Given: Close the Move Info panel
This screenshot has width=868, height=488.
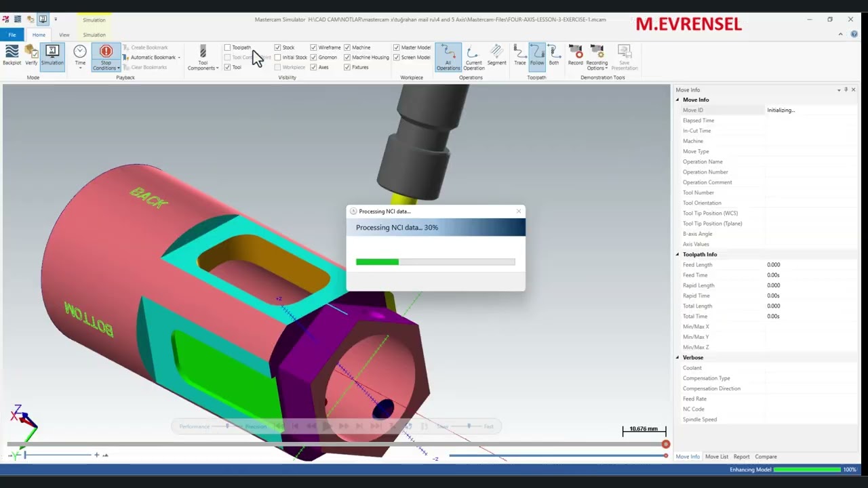Looking at the screenshot, I should click(853, 89).
